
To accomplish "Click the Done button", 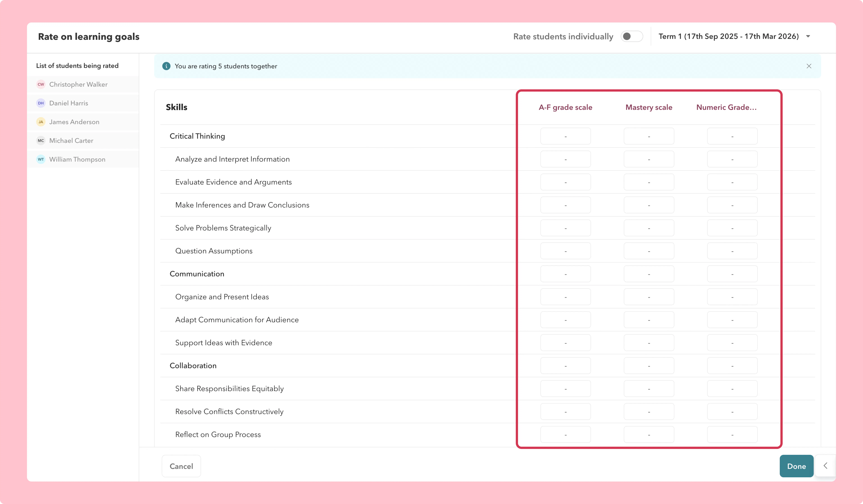I will [x=797, y=466].
